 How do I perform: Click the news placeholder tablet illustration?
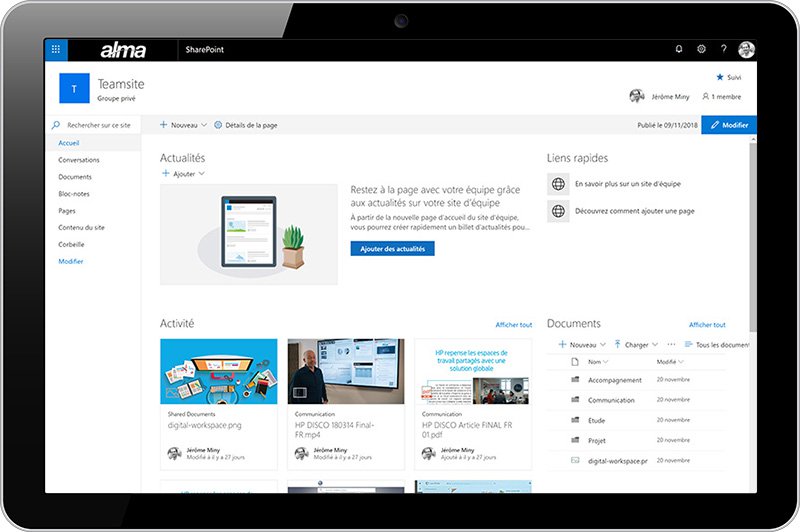point(249,235)
